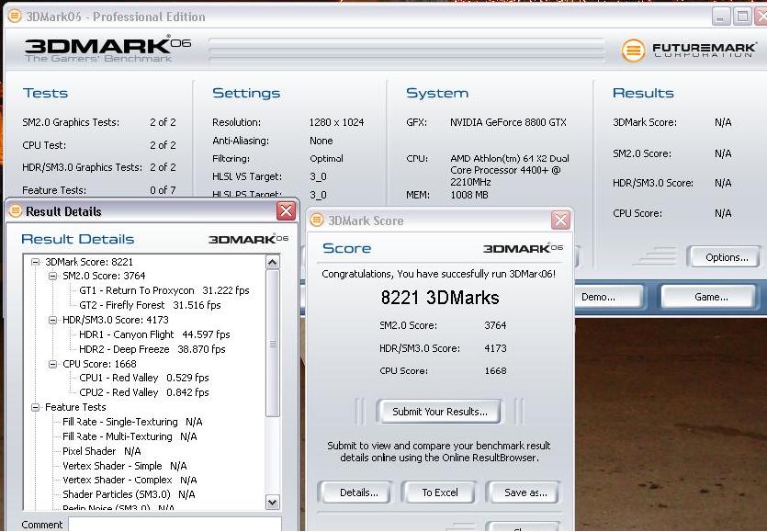The height and width of the screenshot is (532, 767).
Task: Click Submit Your Results... button
Action: (439, 412)
